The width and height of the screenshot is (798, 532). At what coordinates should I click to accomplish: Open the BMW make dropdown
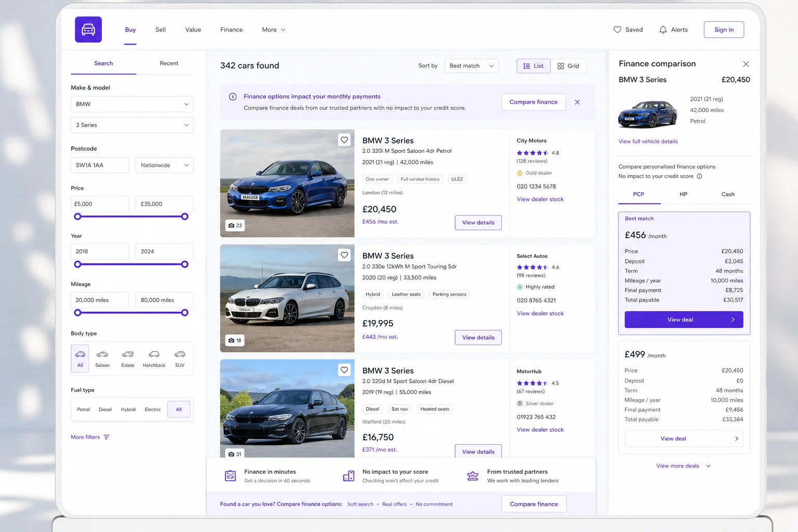coord(132,104)
